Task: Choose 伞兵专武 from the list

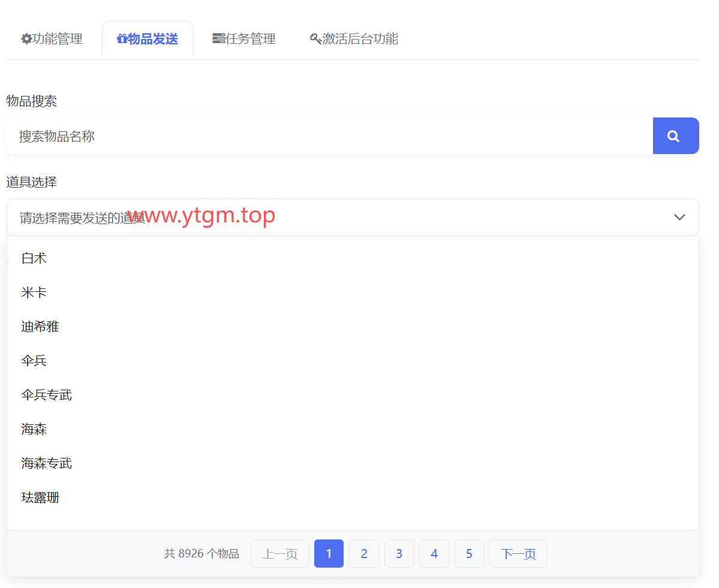Action: (x=47, y=395)
